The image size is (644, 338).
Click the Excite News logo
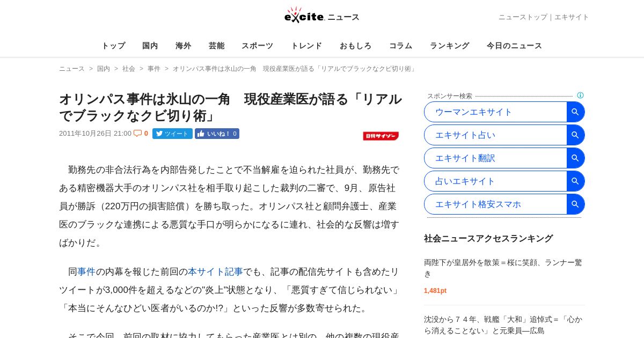tap(321, 15)
